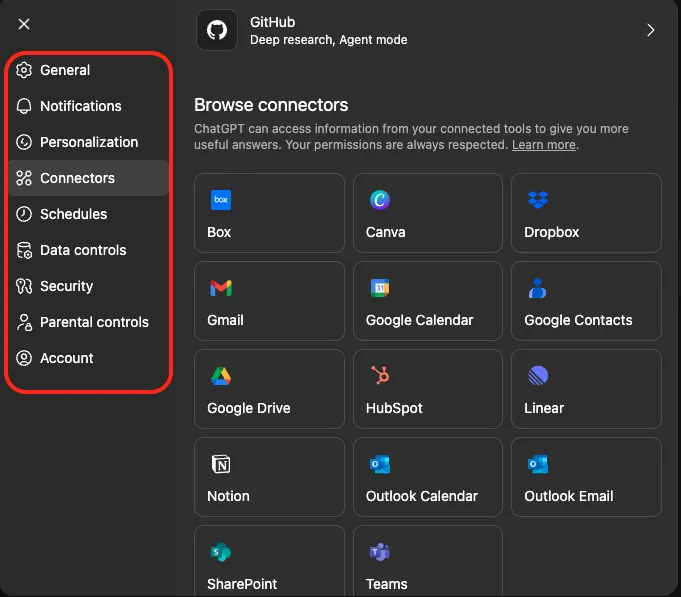The image size is (681, 597).
Task: Switch to Notifications settings
Action: point(80,106)
